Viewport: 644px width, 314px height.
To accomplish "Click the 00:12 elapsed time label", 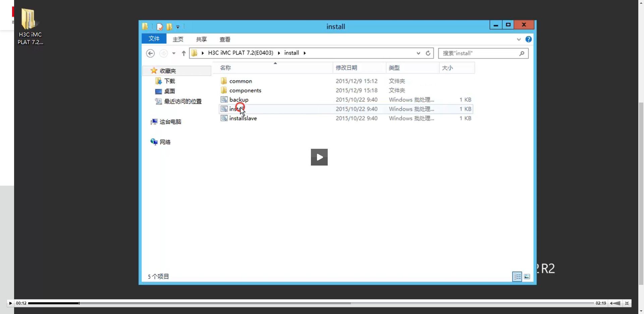I will pos(21,303).
